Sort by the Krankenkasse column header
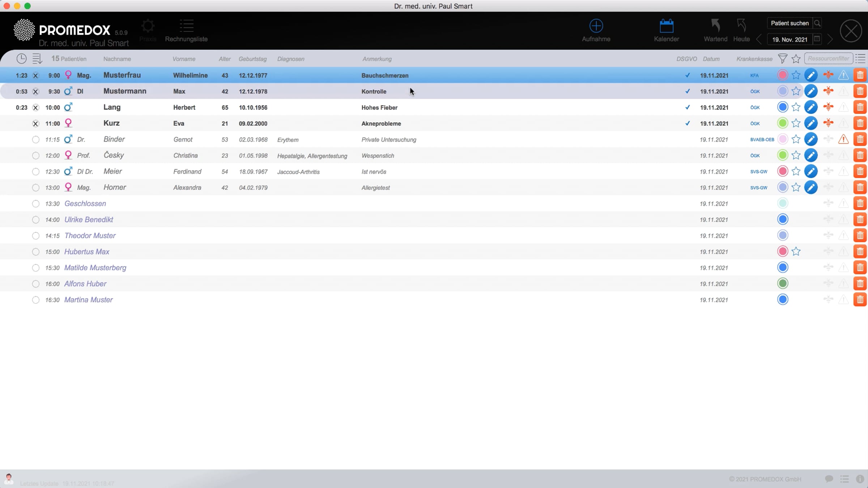868x488 pixels. coord(754,59)
